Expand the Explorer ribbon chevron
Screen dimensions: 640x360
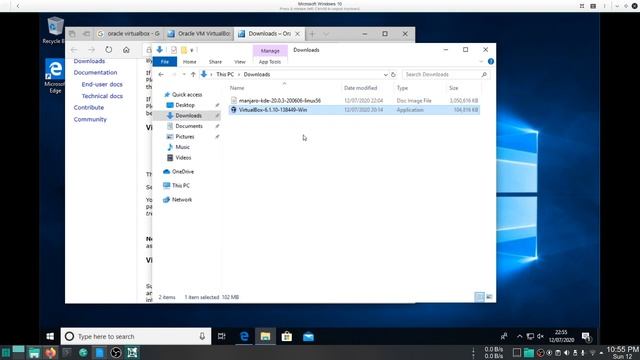[481, 62]
